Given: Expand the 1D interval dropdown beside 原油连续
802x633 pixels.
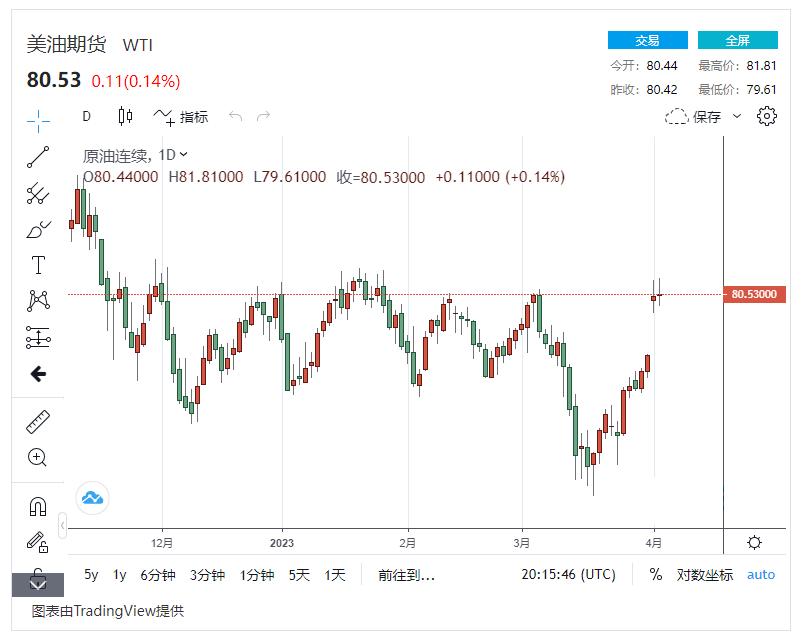Looking at the screenshot, I should (183, 155).
